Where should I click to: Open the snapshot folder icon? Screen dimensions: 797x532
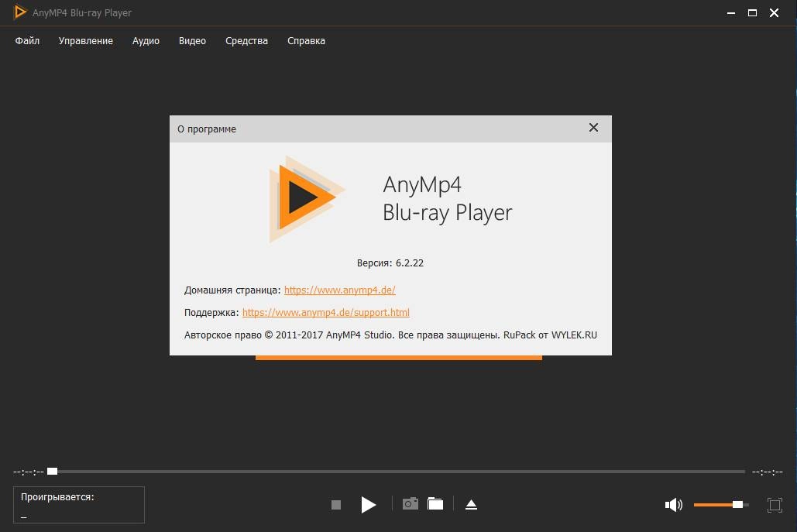pyautogui.click(x=435, y=503)
